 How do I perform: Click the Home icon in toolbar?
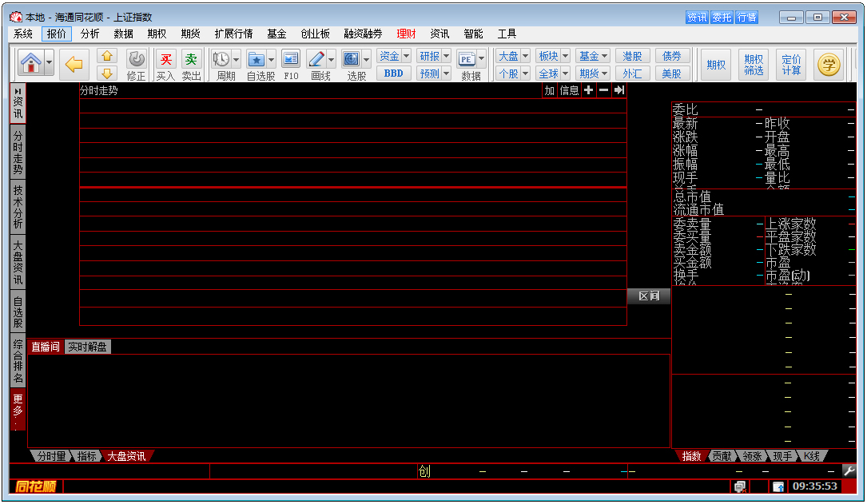[31, 64]
